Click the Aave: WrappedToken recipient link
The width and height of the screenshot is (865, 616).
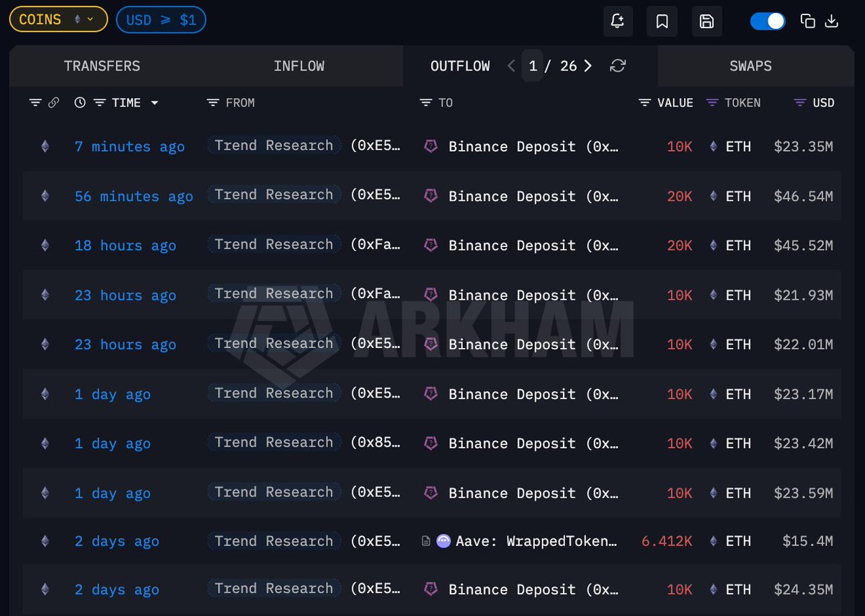[x=537, y=541]
